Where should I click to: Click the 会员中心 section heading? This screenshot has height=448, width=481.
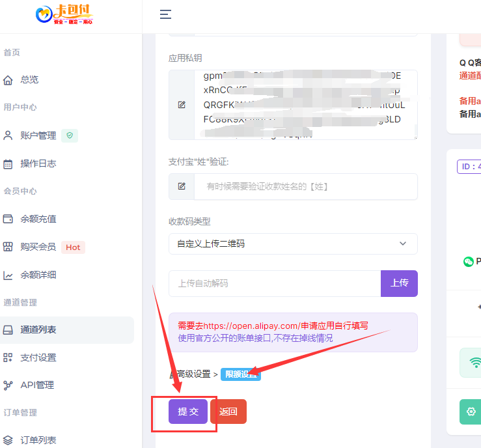pyautogui.click(x=20, y=191)
